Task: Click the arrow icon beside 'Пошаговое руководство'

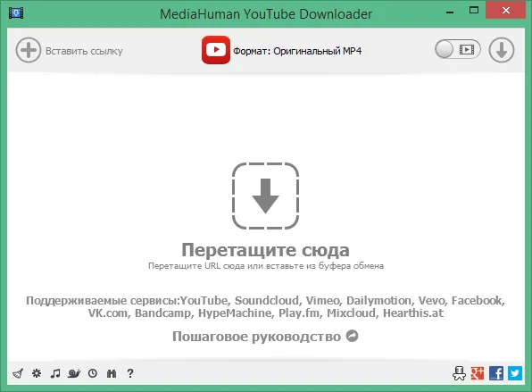Action: (353, 336)
